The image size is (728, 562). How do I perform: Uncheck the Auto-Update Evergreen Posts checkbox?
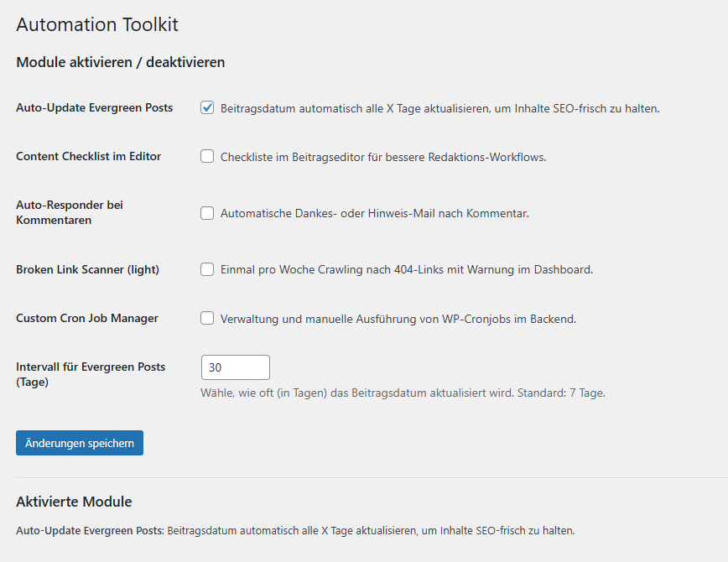[x=207, y=107]
